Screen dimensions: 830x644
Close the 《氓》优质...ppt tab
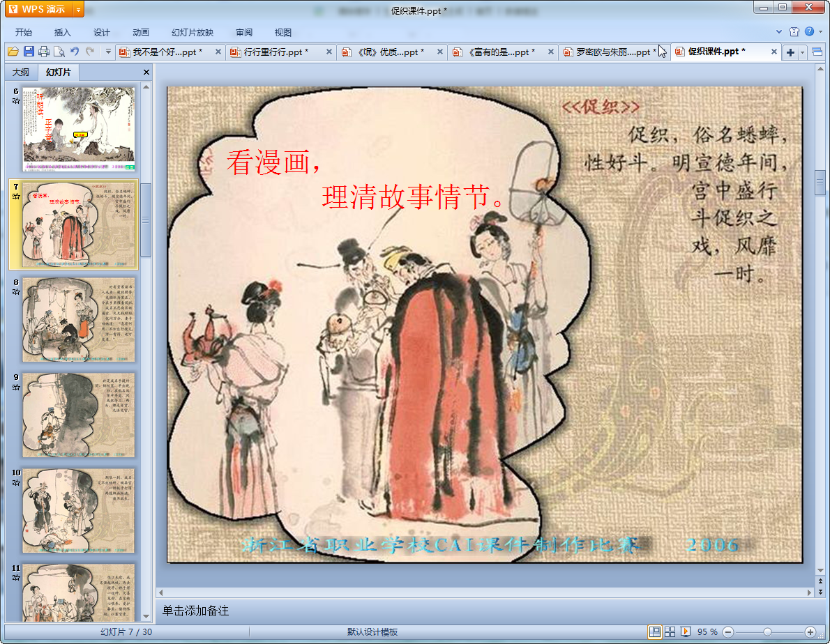click(439, 52)
